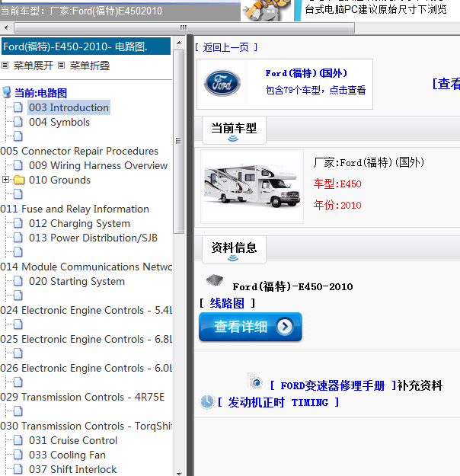Viewport: 460px width, 476px height.
Task: Select the 当前车型 tab
Action: point(234,129)
